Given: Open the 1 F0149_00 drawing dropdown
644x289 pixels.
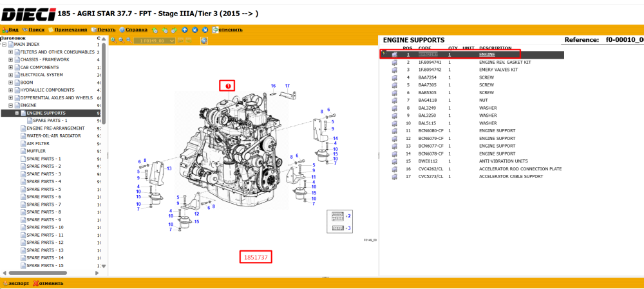Looking at the screenshot, I should [x=155, y=41].
